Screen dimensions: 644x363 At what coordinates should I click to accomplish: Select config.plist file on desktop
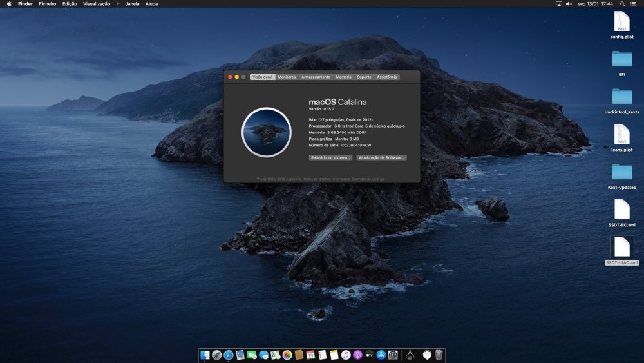622,25
